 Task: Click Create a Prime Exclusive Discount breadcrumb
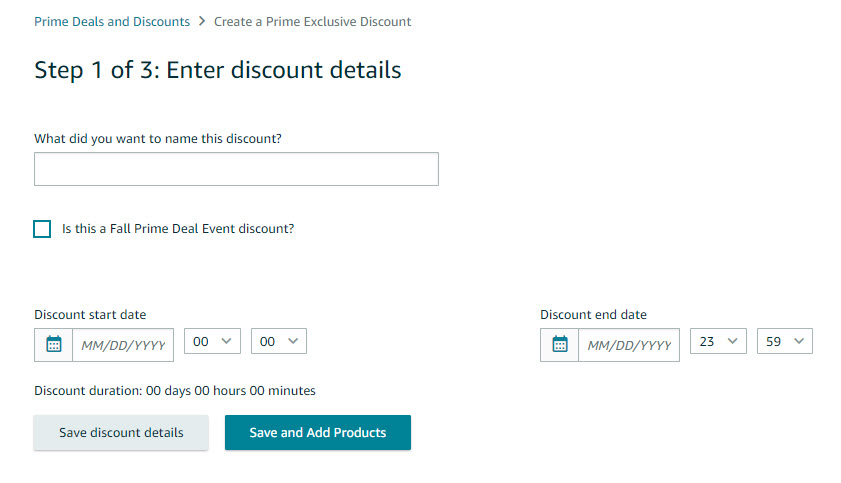tap(312, 21)
